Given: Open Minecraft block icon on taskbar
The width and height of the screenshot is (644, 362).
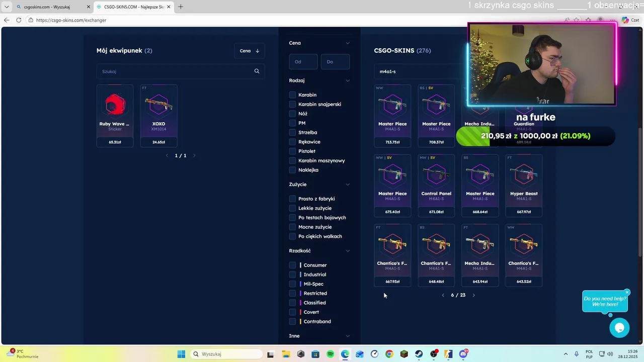Looking at the screenshot, I should click(x=404, y=354).
